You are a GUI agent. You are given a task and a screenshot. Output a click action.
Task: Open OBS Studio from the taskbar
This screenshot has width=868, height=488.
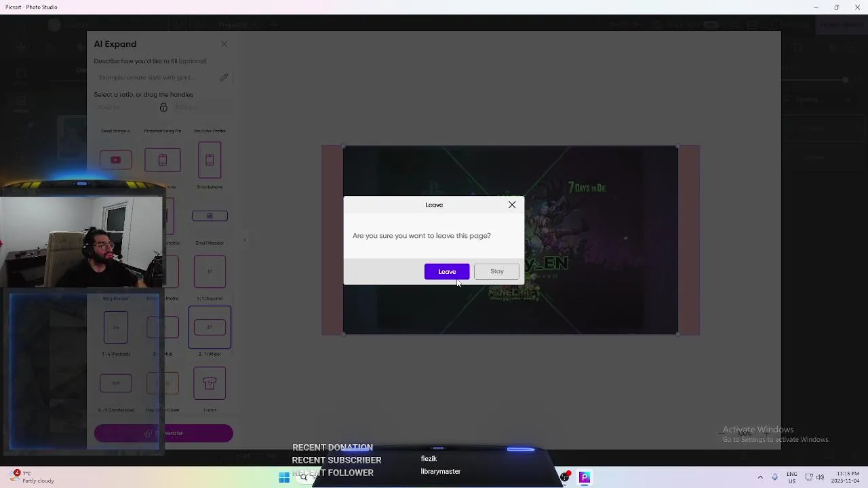click(x=565, y=477)
